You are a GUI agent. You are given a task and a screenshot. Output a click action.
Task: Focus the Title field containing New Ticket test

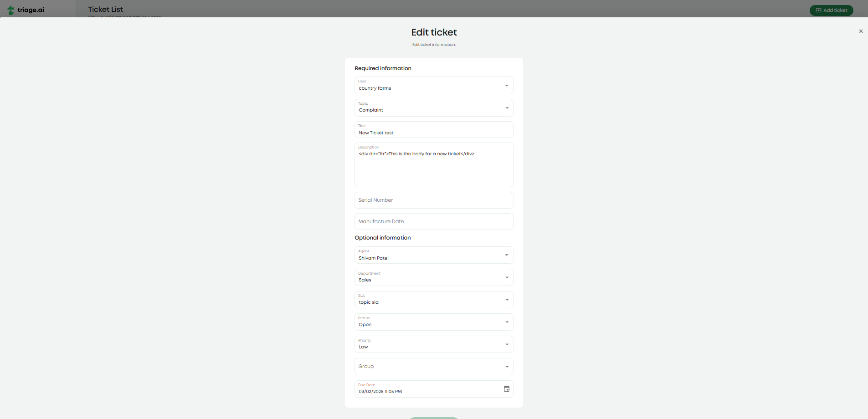433,132
